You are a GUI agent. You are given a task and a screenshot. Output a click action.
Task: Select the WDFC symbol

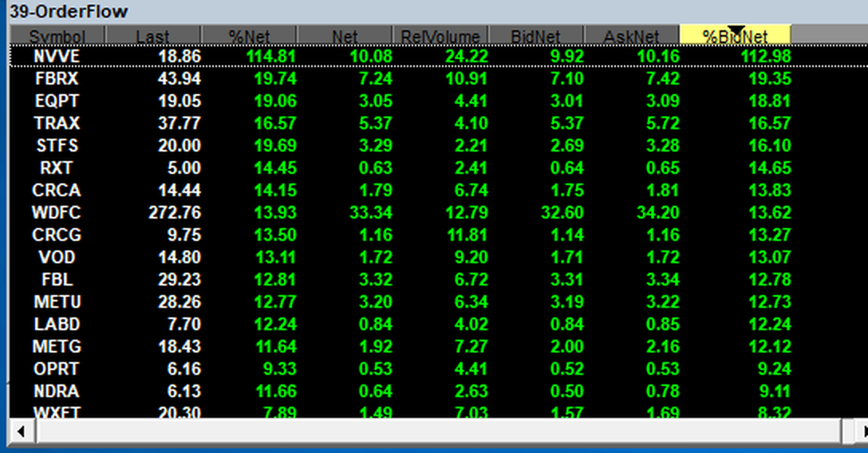pyautogui.click(x=57, y=212)
